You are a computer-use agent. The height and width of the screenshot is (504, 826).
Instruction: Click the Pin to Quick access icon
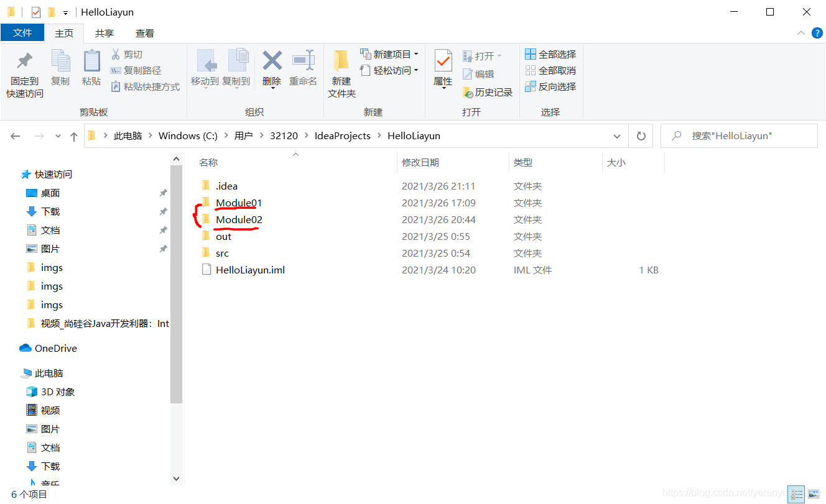tap(25, 62)
